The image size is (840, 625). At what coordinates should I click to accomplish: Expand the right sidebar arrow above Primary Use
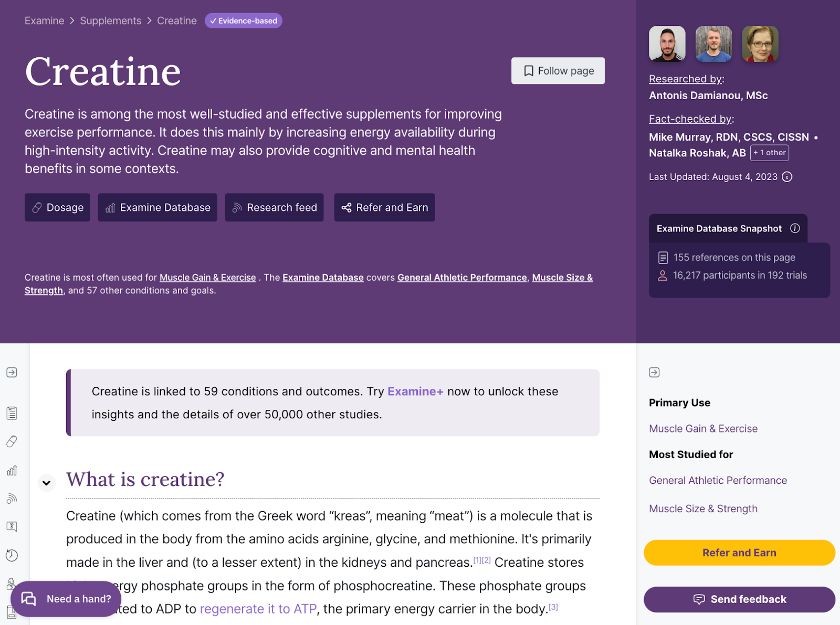tap(654, 372)
